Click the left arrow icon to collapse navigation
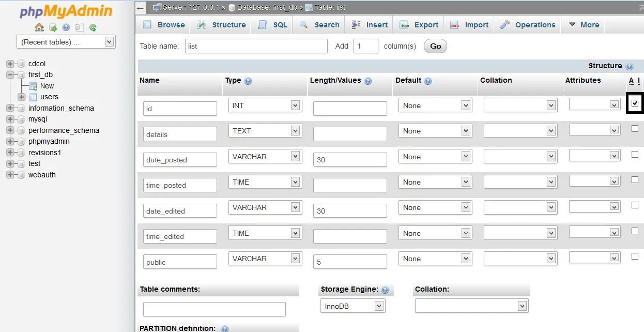 pos(140,8)
